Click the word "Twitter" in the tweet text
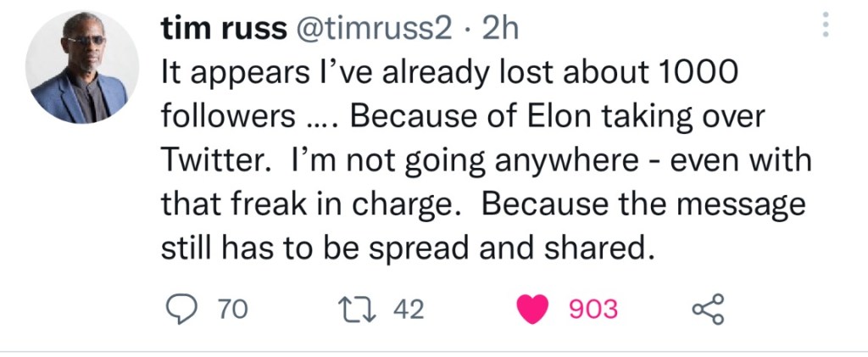The image size is (868, 357). [x=212, y=161]
